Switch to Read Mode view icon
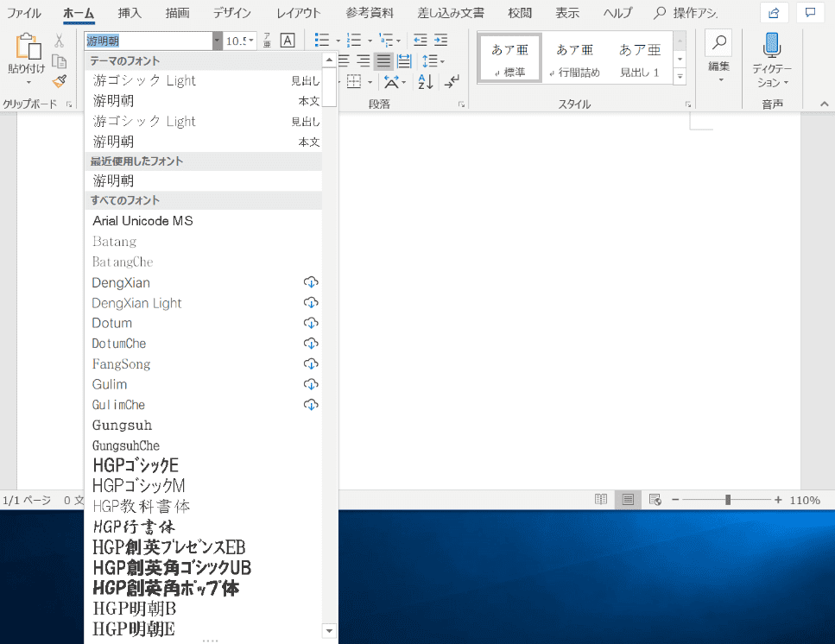The height and width of the screenshot is (644, 835). [601, 500]
